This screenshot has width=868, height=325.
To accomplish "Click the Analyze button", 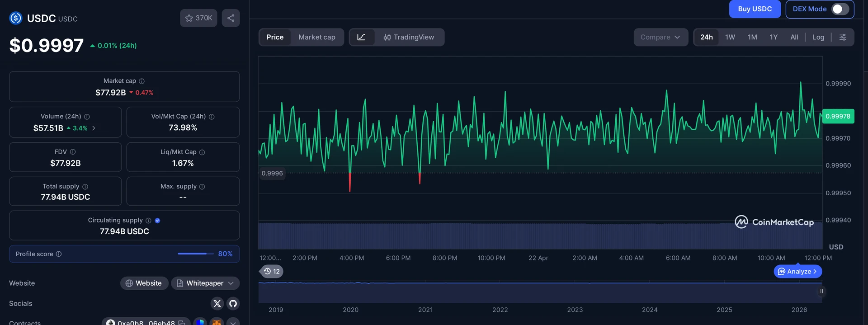I will tap(798, 271).
